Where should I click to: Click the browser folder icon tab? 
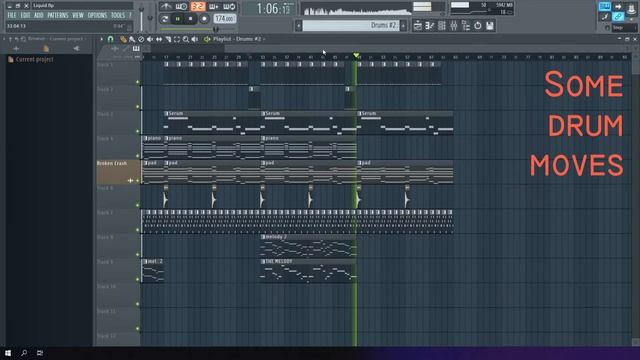pos(46,49)
